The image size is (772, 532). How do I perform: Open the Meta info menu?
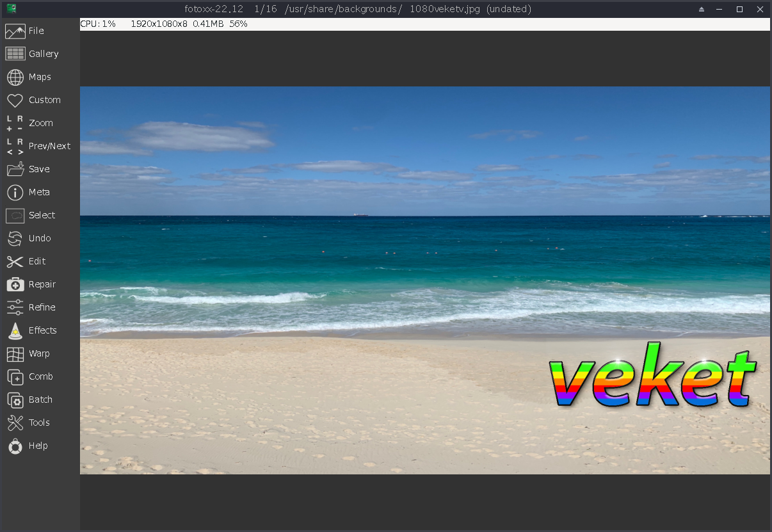click(x=28, y=192)
